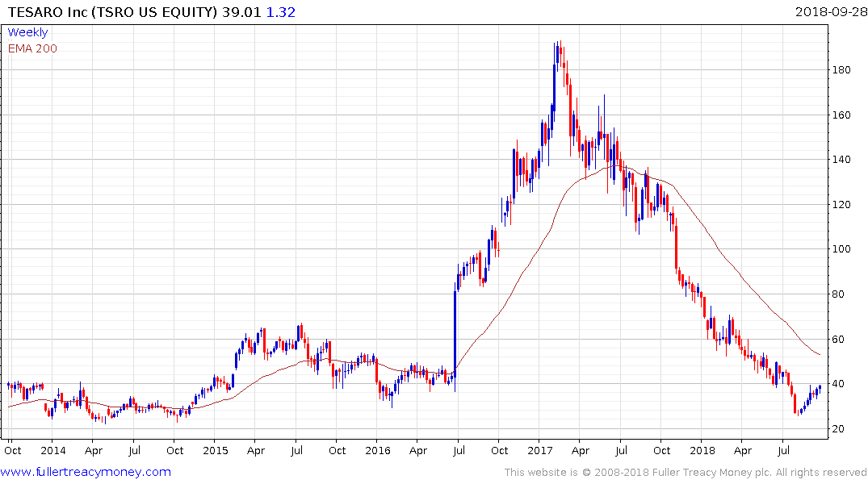Click the 60 price axis label
Image resolution: width=868 pixels, height=484 pixels.
838,340
